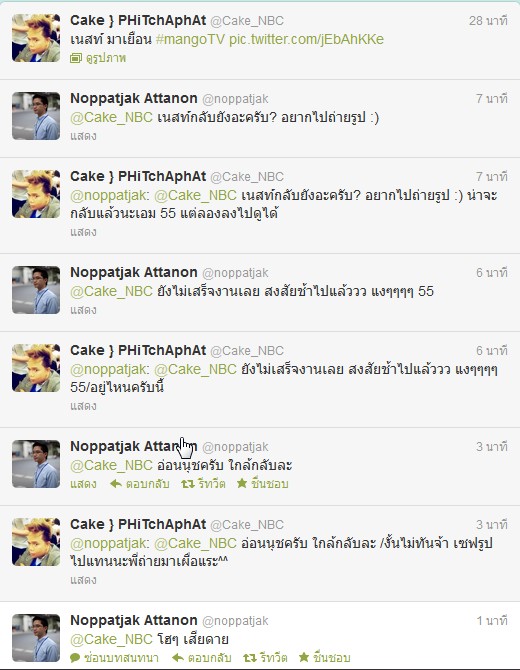This screenshot has height=670, width=520.
Task: Click the reply arrow icon on the last tweet
Action: tap(178, 658)
